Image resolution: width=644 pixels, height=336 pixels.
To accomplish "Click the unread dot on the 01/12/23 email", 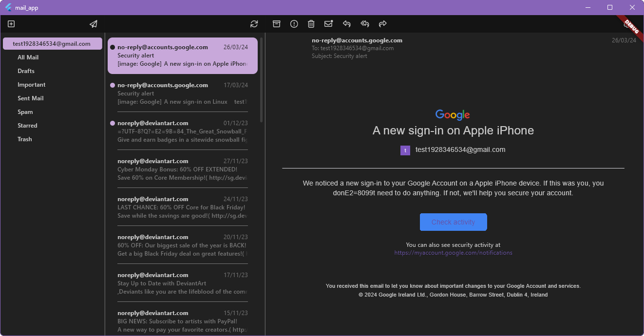I will [113, 123].
